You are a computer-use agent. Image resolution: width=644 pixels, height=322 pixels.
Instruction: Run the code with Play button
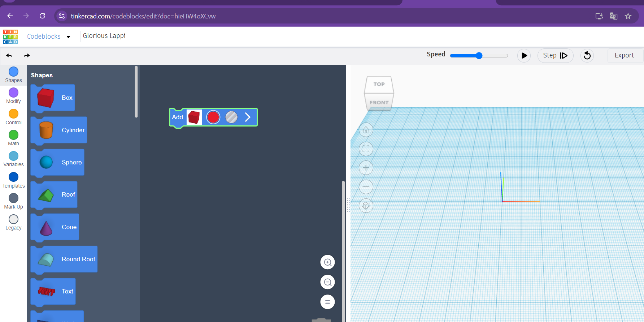(524, 55)
